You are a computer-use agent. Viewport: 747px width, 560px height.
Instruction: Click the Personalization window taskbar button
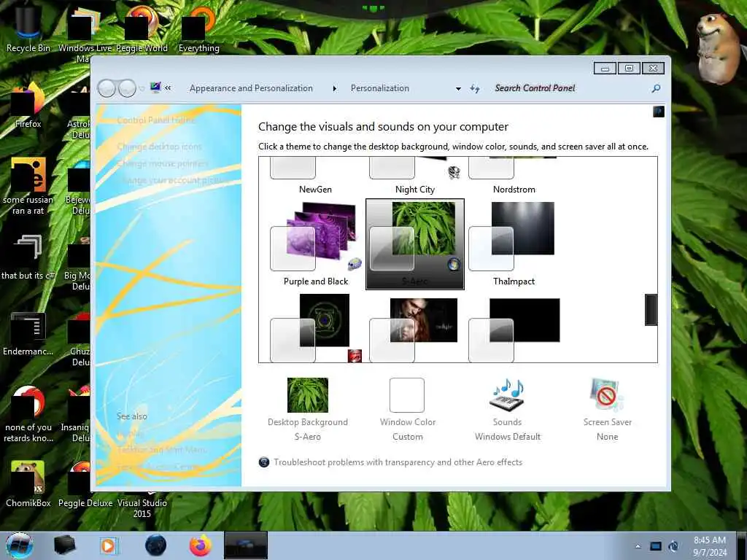click(x=245, y=545)
